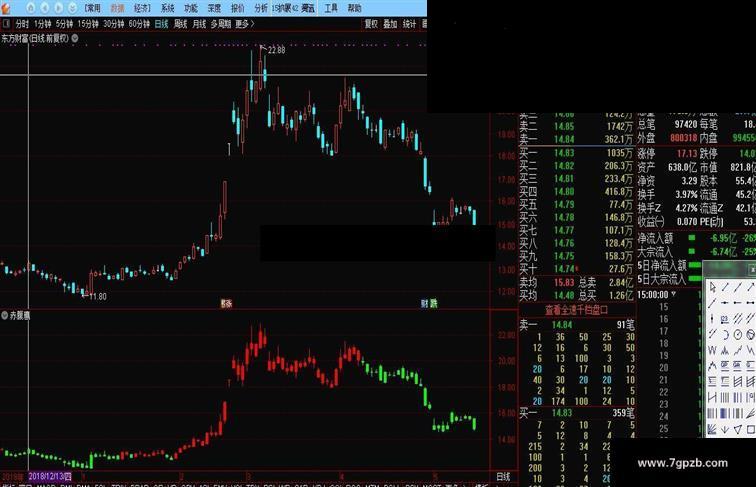
Task: Select the price label annotation tool
Action: tap(725, 319)
